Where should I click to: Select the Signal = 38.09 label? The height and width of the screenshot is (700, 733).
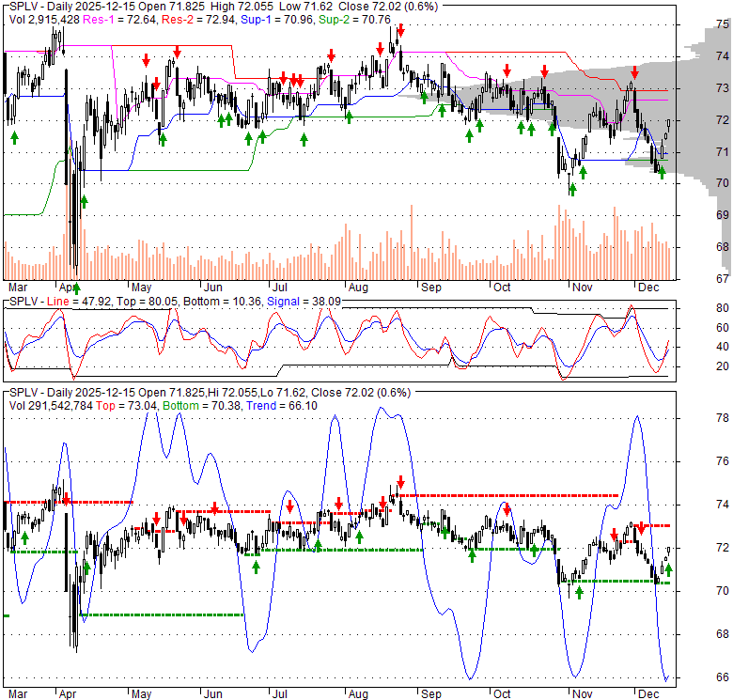coord(304,302)
